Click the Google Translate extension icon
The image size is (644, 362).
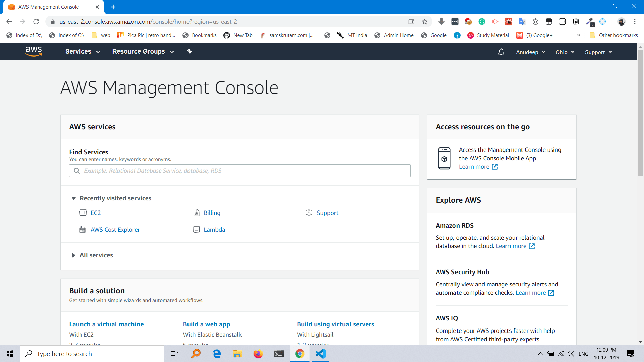(522, 22)
